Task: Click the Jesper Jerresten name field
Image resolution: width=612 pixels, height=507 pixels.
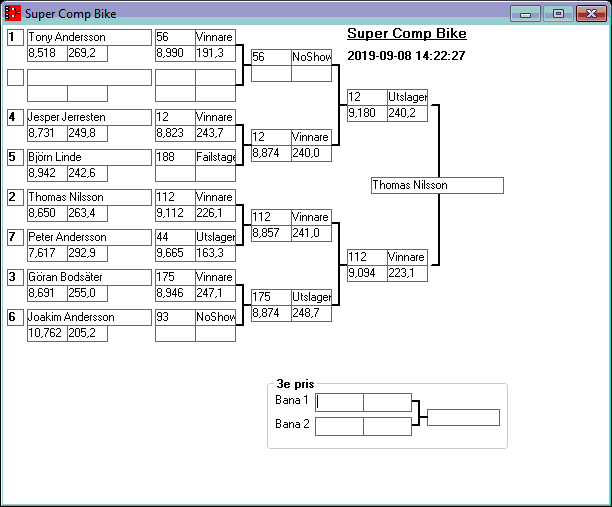Action: [87, 117]
